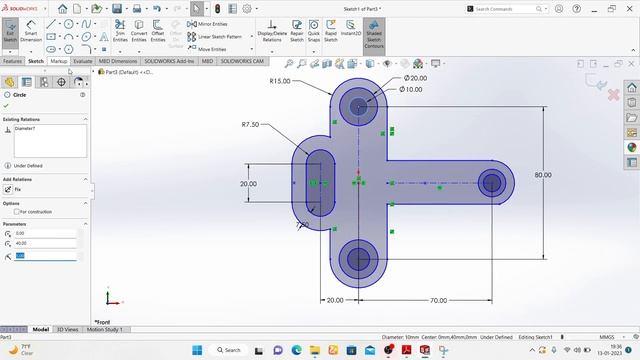Collapse the Parameters section
This screenshot has width=640, height=360.
coord(85,224)
